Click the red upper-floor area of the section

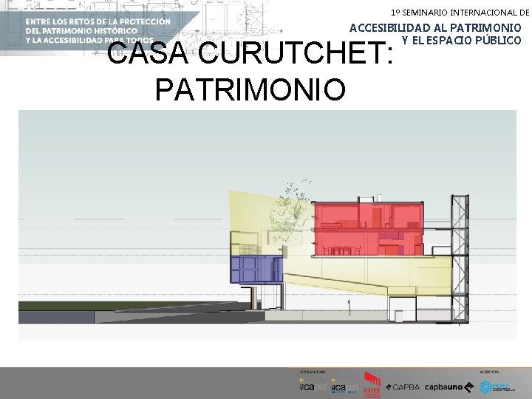pyautogui.click(x=368, y=229)
